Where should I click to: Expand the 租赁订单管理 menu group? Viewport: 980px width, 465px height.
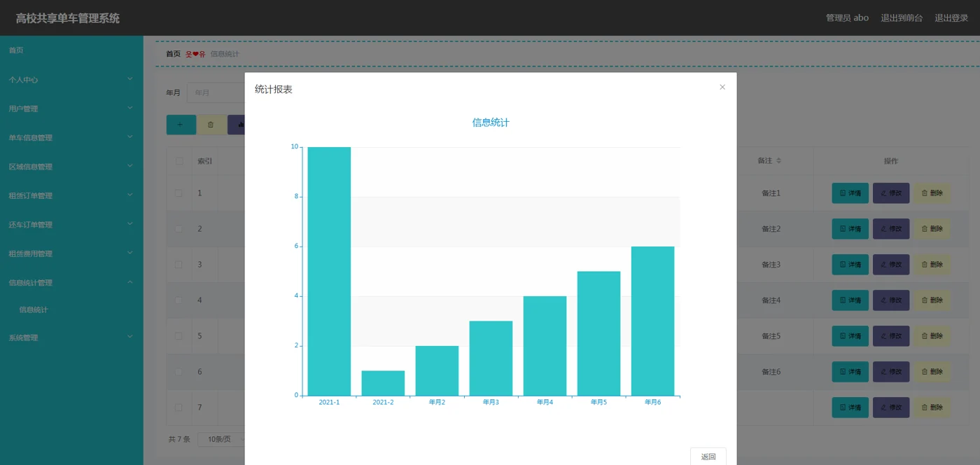[71, 195]
